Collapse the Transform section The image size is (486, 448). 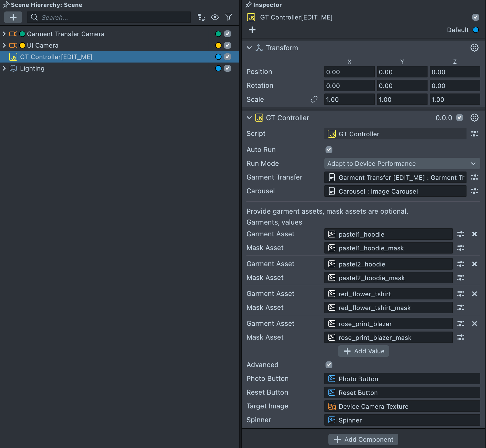(x=249, y=48)
